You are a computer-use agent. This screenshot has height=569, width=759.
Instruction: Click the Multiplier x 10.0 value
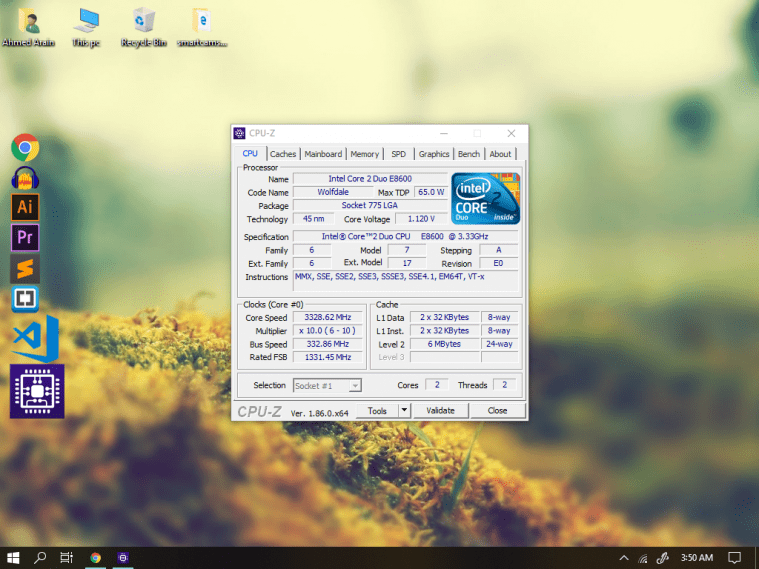(328, 331)
